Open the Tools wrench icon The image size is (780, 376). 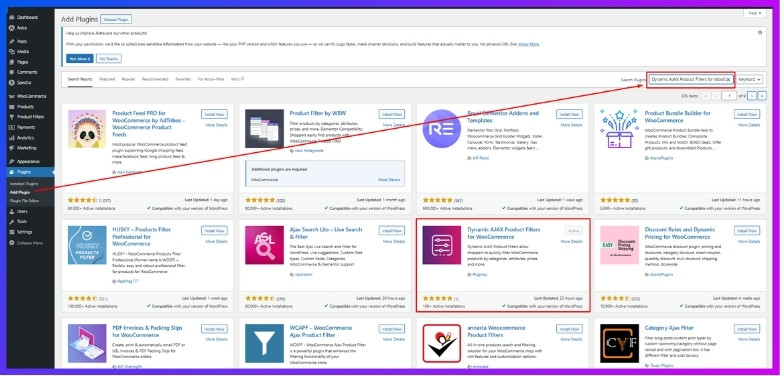coord(11,221)
